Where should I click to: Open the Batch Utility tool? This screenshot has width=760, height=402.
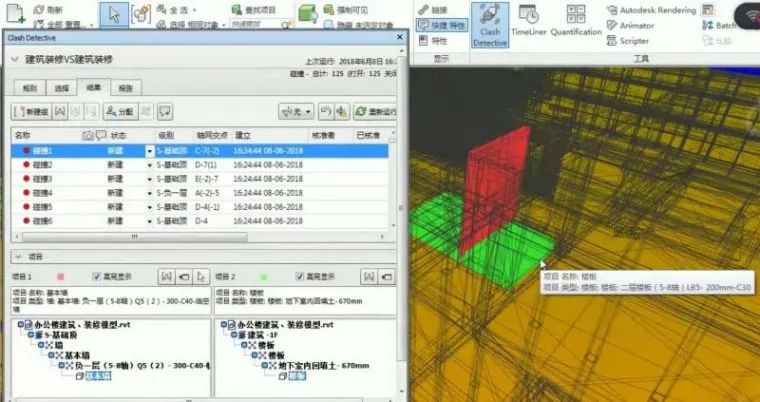click(719, 25)
